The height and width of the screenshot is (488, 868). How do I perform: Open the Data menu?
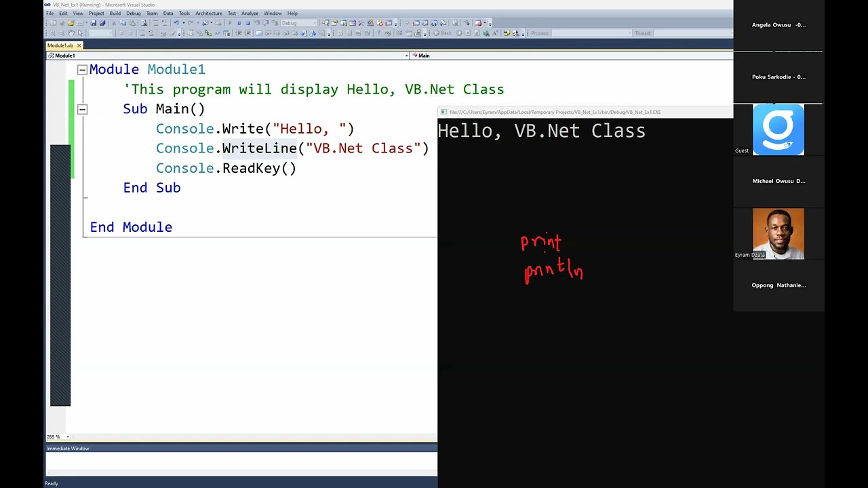[168, 14]
